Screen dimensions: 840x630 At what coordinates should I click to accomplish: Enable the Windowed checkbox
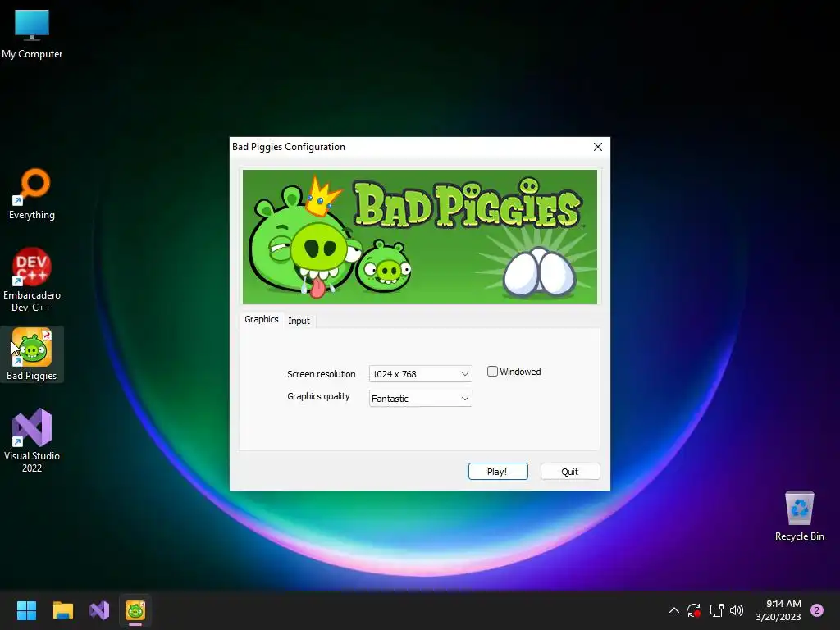click(x=492, y=372)
